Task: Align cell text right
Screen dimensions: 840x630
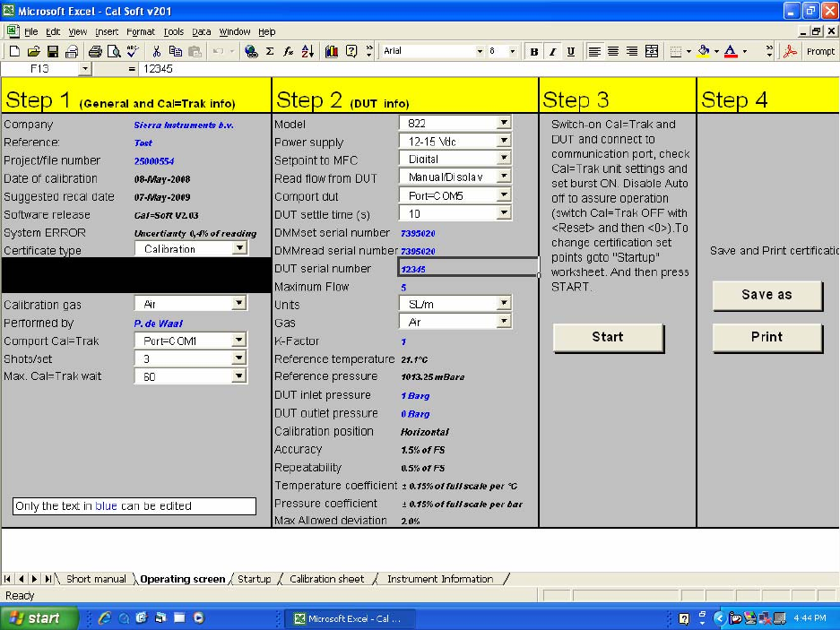Action: click(632, 51)
